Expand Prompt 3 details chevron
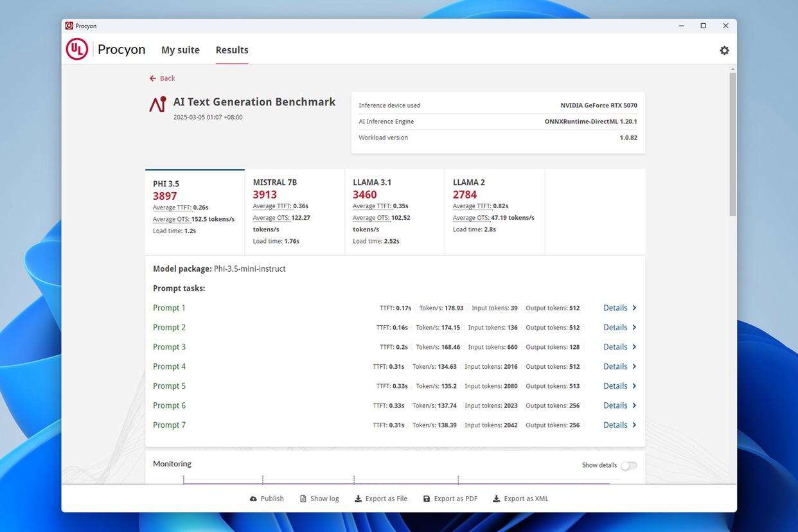The width and height of the screenshot is (798, 532). point(634,347)
